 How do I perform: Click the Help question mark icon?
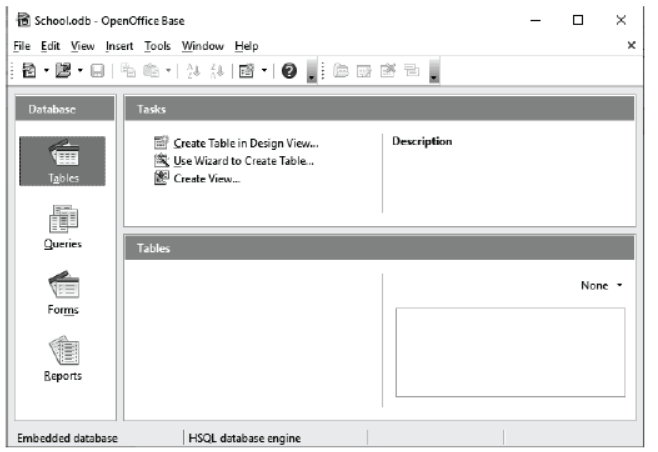(x=289, y=71)
